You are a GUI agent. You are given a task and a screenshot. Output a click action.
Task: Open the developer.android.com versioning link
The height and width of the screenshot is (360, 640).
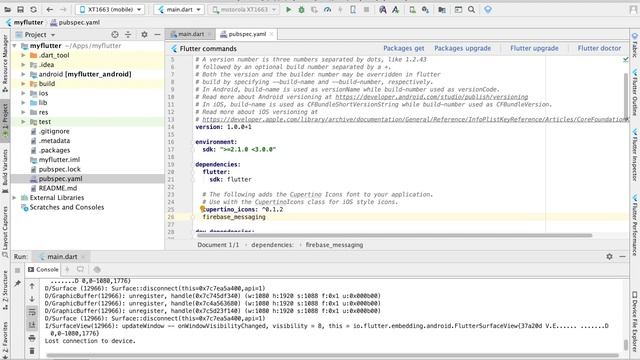click(431, 97)
